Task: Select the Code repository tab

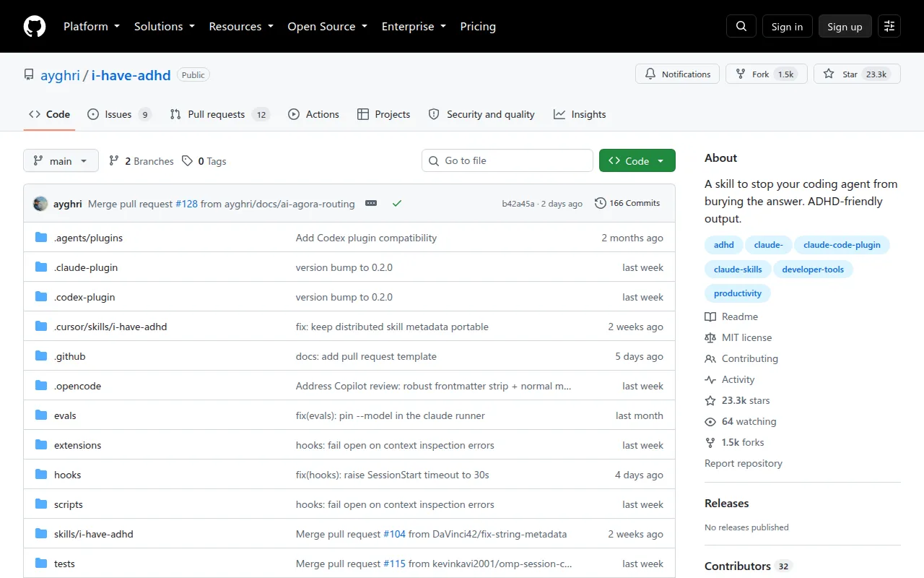Action: [49, 114]
